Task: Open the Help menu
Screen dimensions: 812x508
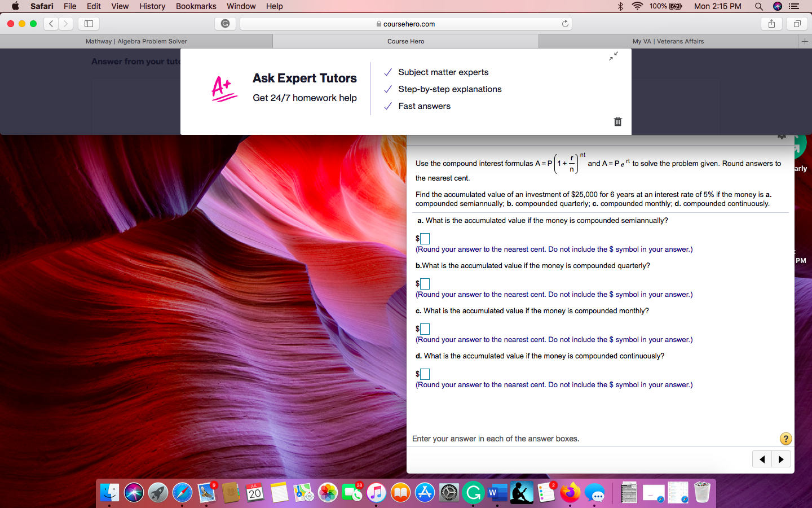Action: click(x=274, y=6)
